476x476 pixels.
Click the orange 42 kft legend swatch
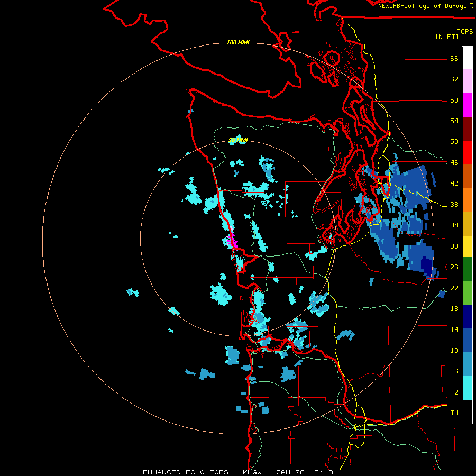pos(467,199)
